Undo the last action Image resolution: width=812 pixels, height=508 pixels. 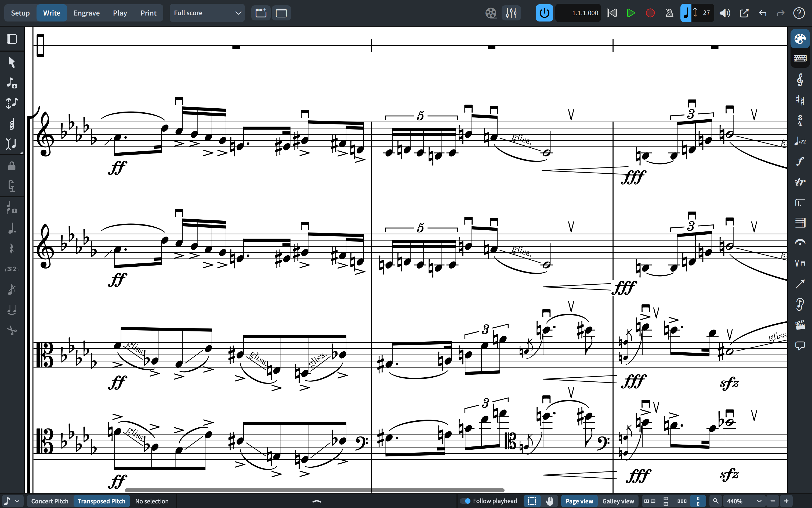pos(763,13)
